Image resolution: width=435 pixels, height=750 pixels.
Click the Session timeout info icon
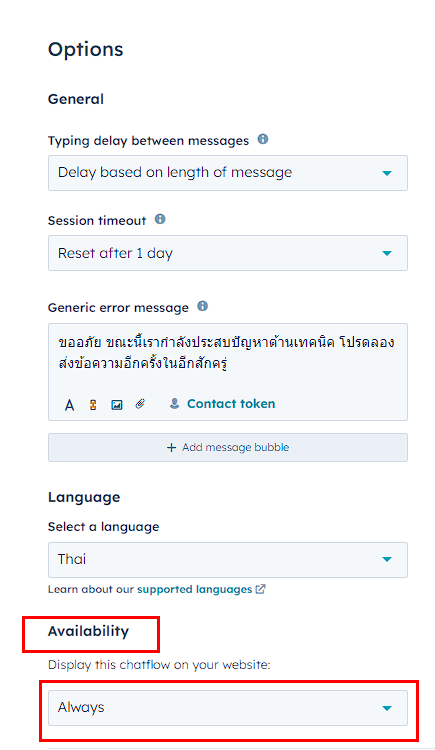[160, 219]
